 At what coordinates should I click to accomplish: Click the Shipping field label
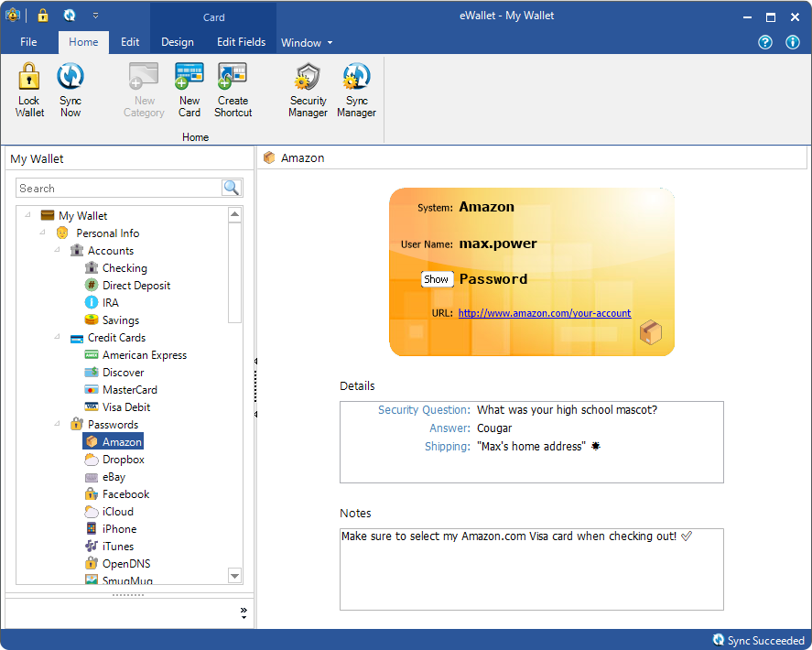pos(448,447)
